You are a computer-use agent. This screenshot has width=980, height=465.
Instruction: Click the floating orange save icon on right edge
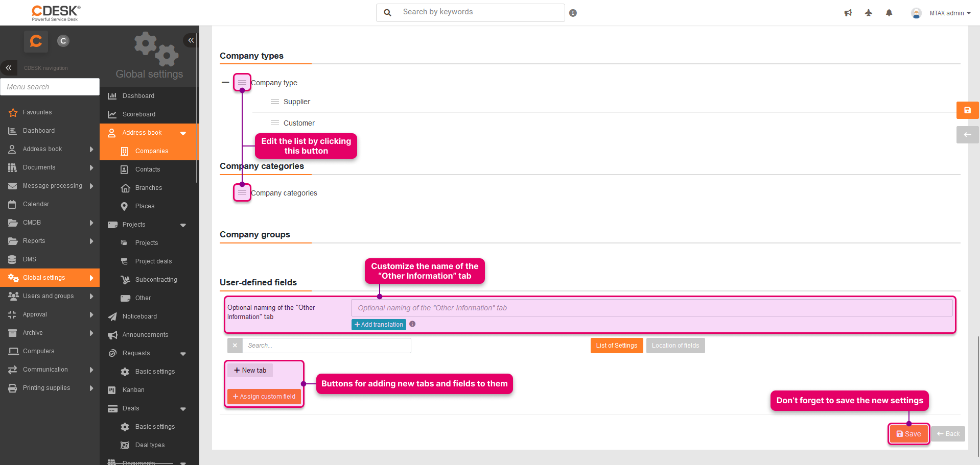(x=967, y=110)
